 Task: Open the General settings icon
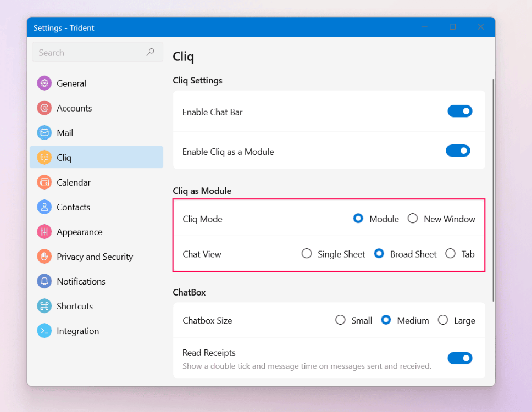pos(44,83)
